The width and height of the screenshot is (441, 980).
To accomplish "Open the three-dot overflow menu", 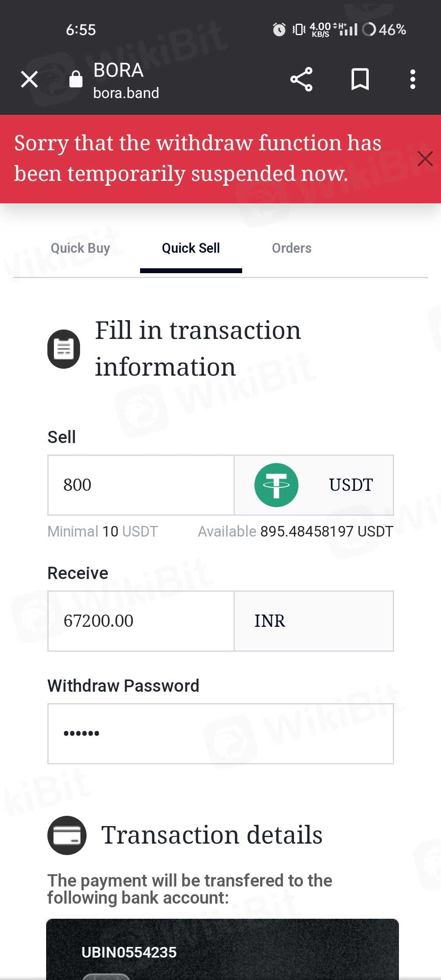I will [413, 79].
